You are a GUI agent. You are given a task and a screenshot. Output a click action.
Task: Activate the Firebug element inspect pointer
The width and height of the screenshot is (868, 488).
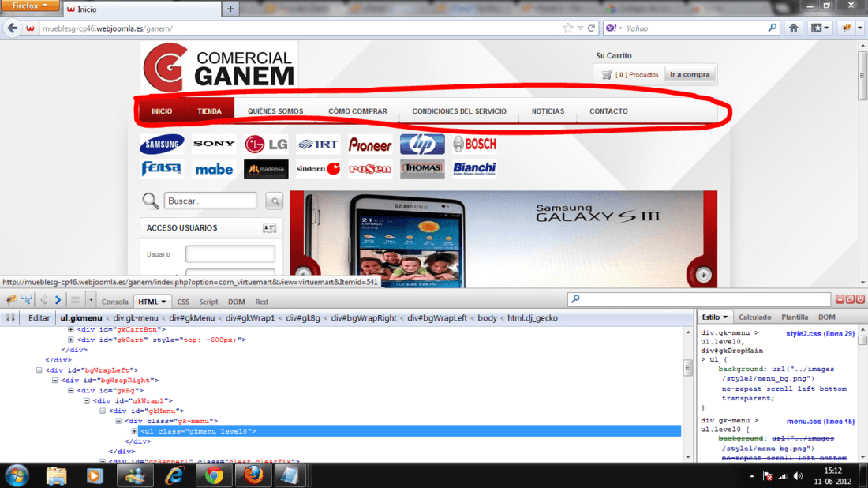point(27,300)
